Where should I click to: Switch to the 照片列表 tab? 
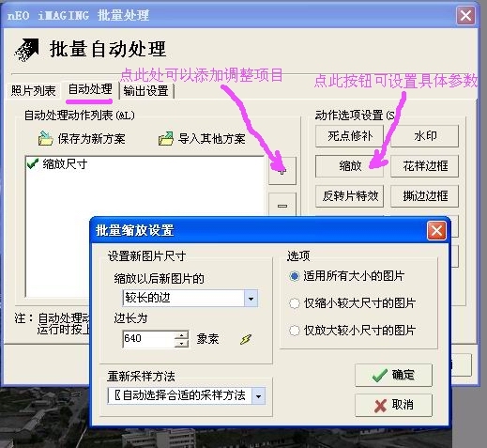(33, 91)
